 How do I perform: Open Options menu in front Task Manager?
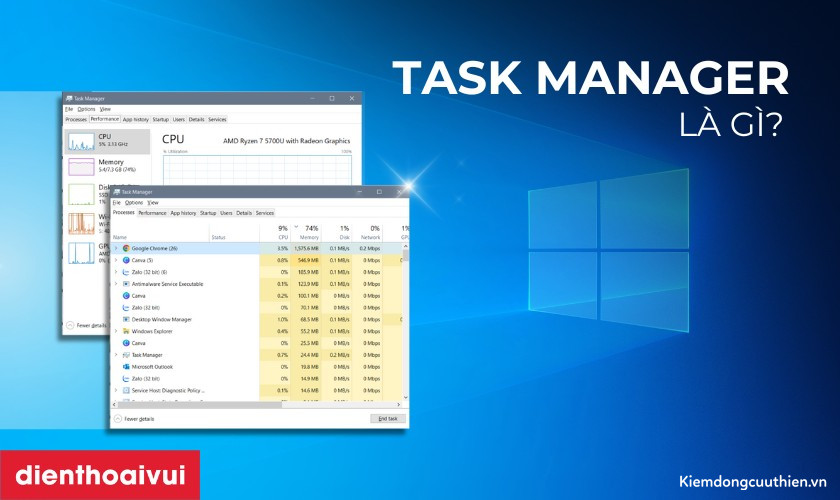[134, 203]
